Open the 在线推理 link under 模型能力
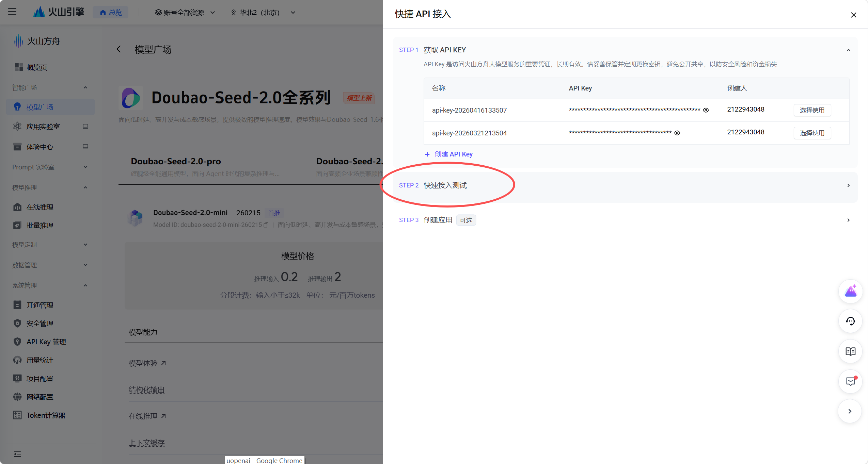Viewport: 868px width, 464px height. pyautogui.click(x=147, y=416)
